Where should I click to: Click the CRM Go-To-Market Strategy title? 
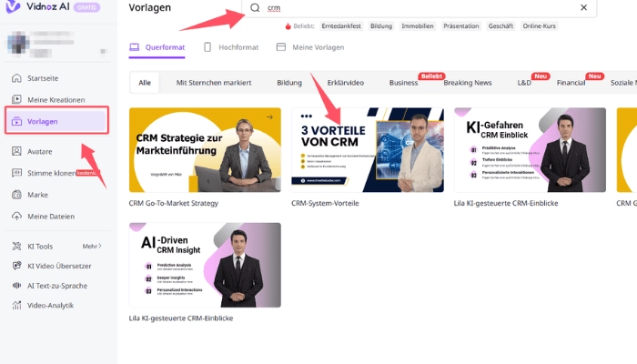(x=174, y=203)
